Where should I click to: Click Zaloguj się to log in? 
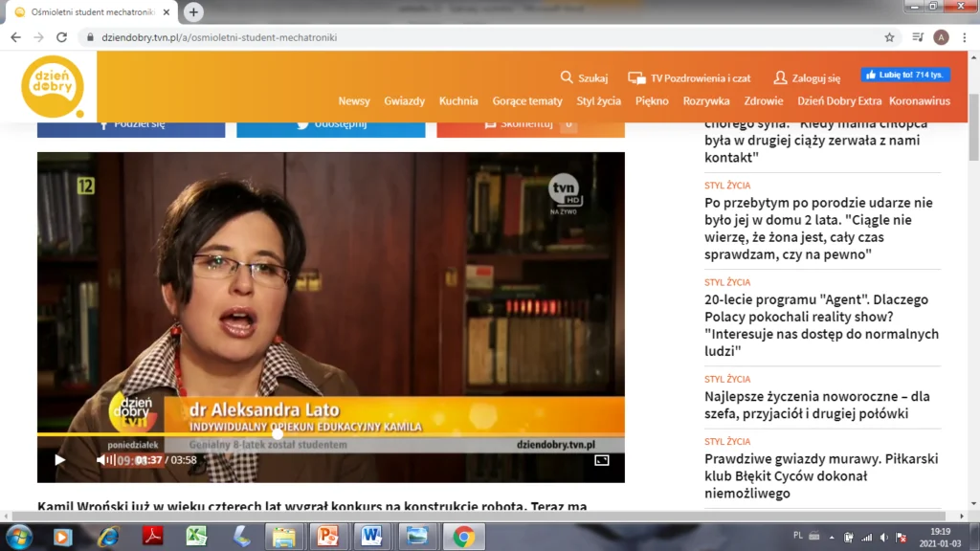click(807, 77)
